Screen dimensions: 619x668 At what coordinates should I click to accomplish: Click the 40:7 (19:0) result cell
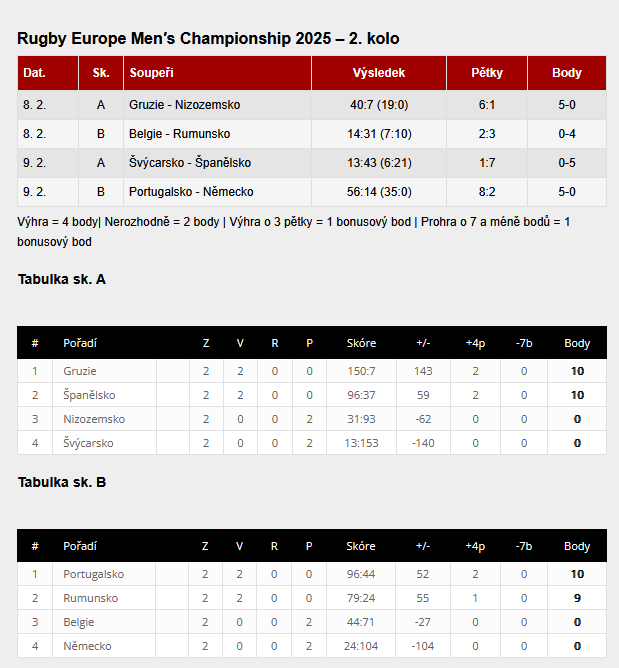click(379, 105)
